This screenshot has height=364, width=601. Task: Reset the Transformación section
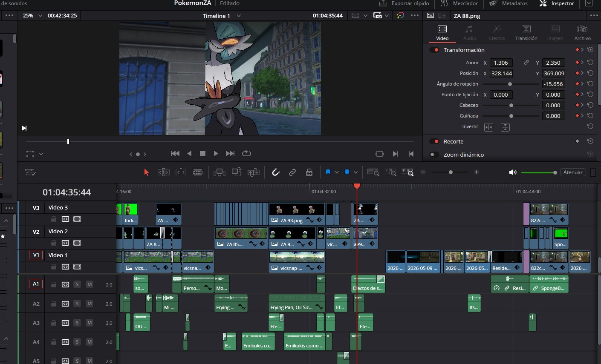coord(590,50)
